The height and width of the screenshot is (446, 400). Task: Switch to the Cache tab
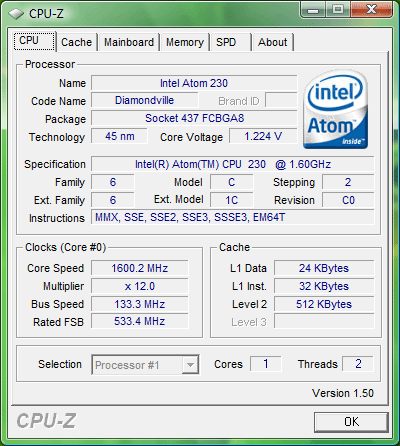76,42
